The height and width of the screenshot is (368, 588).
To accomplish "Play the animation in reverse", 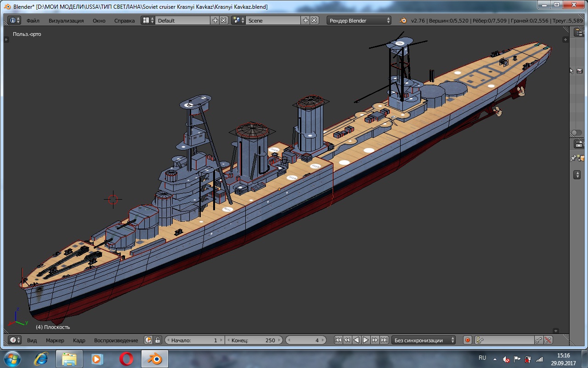I will (x=356, y=340).
